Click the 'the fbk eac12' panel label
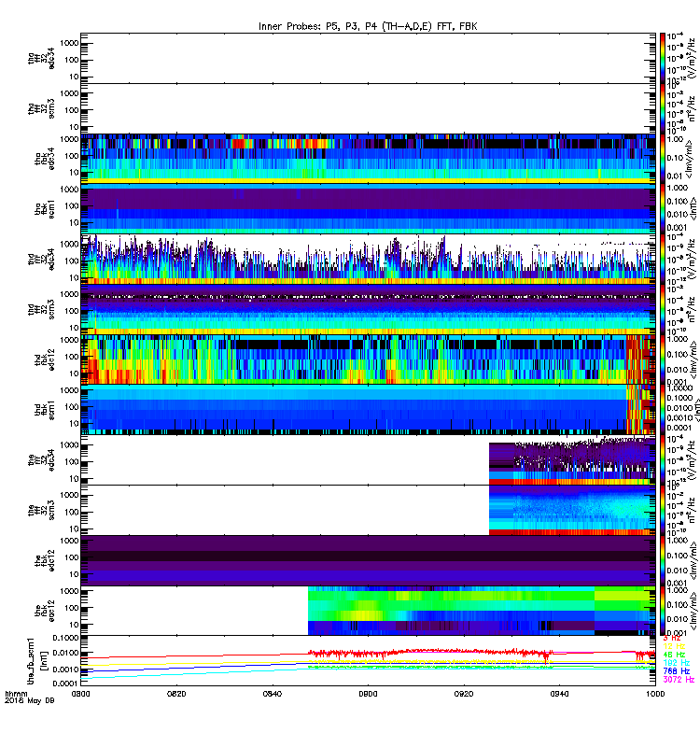 (44, 611)
